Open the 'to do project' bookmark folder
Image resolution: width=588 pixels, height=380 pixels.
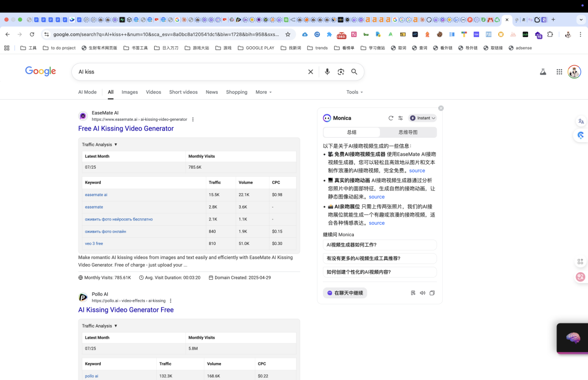59,48
